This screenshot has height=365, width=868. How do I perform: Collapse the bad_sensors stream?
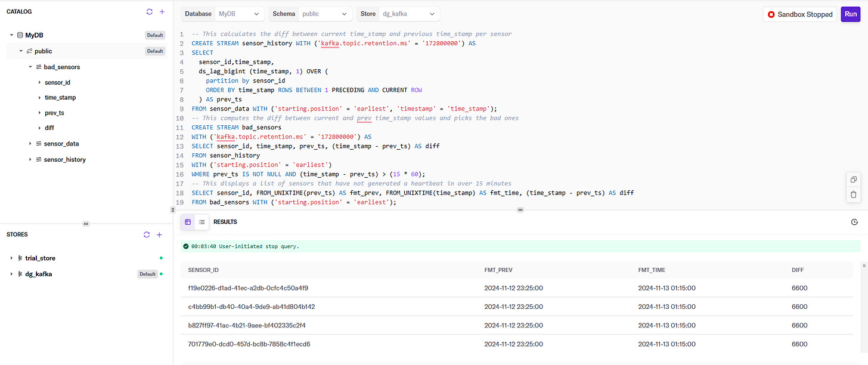pyautogui.click(x=30, y=67)
